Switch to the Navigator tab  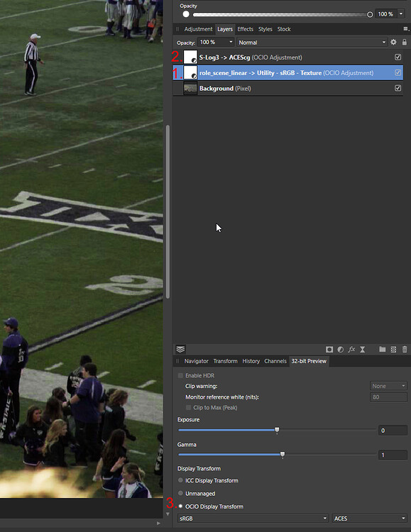(197, 361)
